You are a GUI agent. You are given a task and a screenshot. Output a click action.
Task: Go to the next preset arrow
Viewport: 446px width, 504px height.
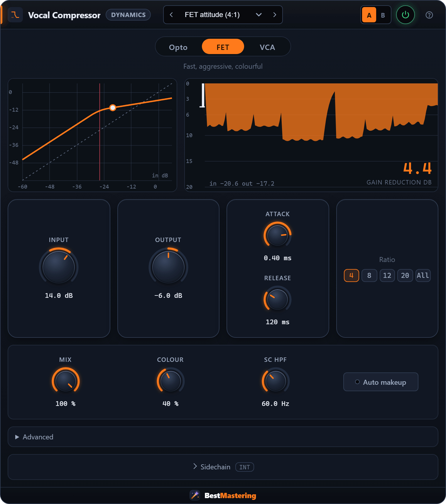(x=275, y=15)
